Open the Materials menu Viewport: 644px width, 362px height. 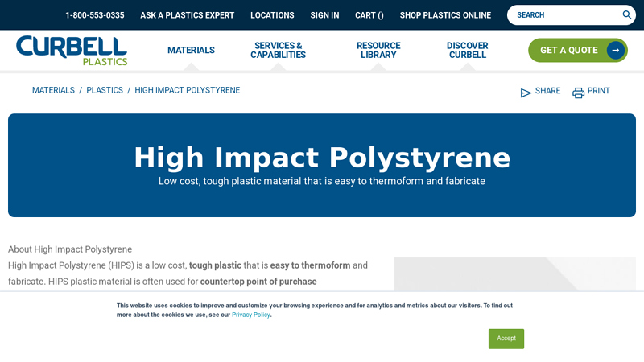click(x=191, y=50)
